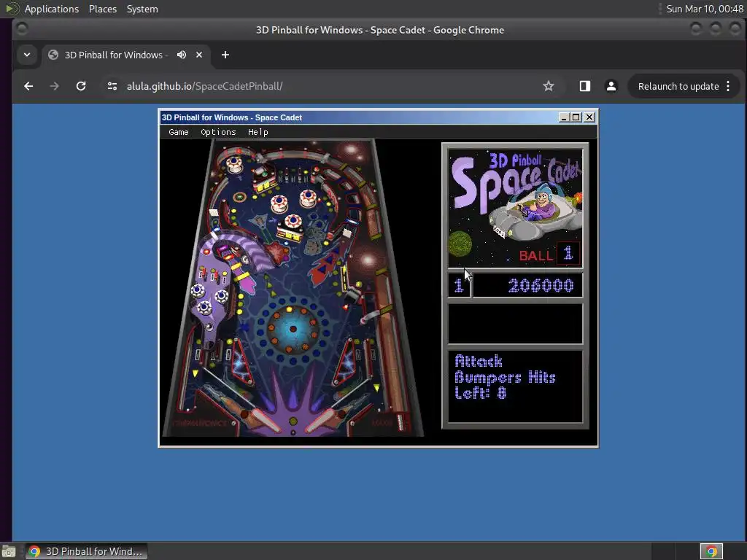The width and height of the screenshot is (747, 560).
Task: Bookmark this page with the star
Action: 549,86
